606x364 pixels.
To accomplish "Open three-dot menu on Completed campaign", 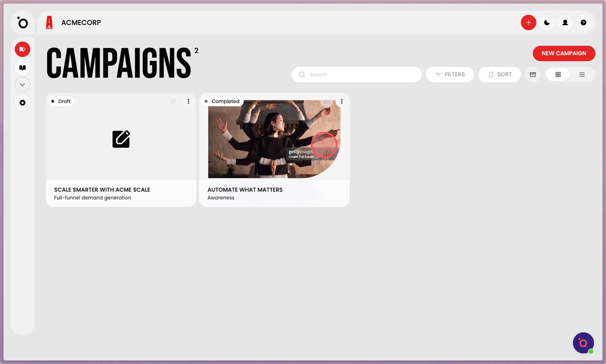I will point(342,101).
